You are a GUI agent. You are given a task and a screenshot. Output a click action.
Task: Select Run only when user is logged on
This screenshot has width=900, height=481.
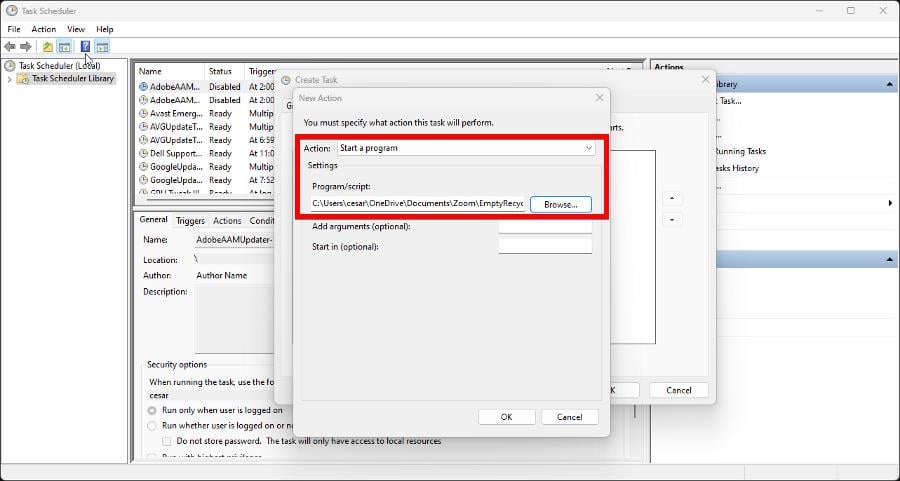point(152,410)
